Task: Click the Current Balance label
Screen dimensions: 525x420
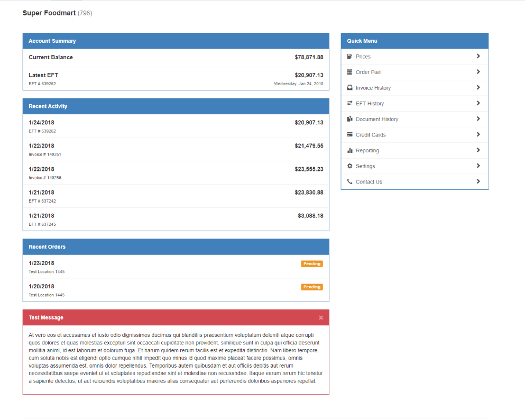Action: point(51,57)
